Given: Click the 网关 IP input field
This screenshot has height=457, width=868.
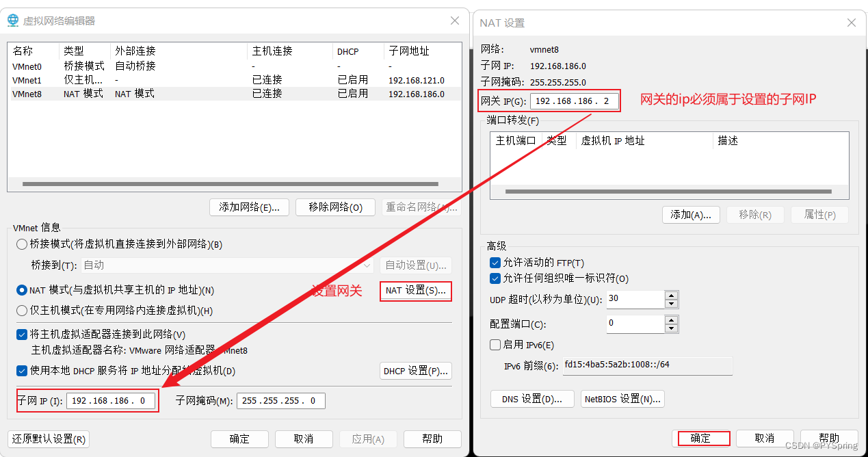Looking at the screenshot, I should pos(575,101).
